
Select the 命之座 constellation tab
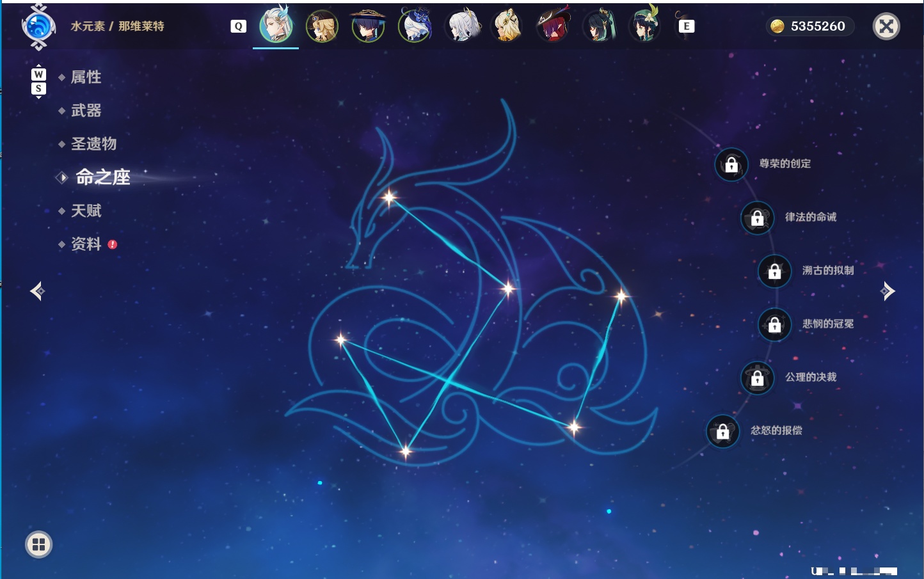102,177
